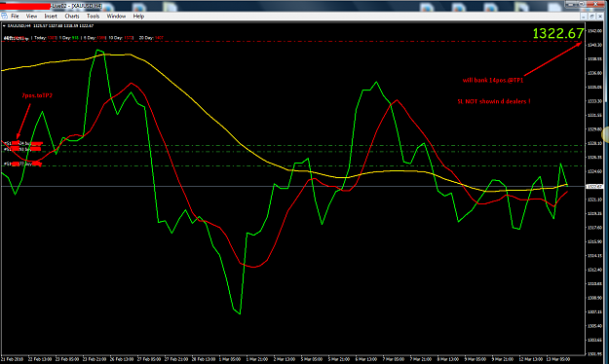Open the Insert menu

click(51, 17)
